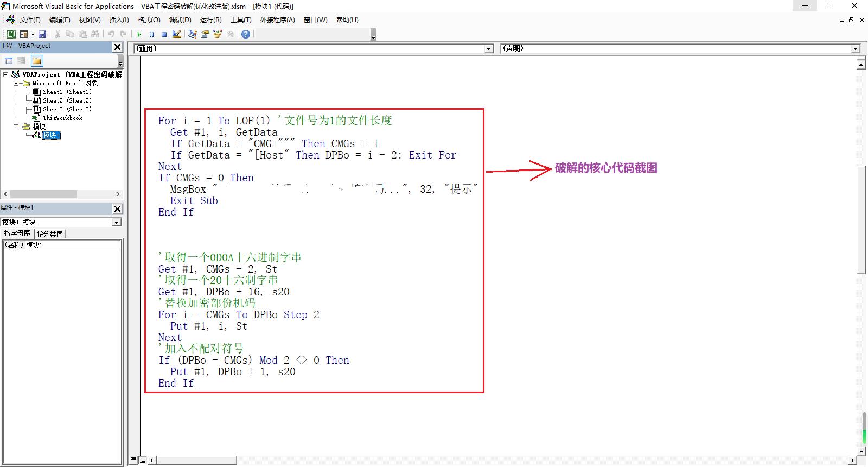Toggle Design Mode ruler icon
Screen dimensions: 868x467
tap(177, 34)
